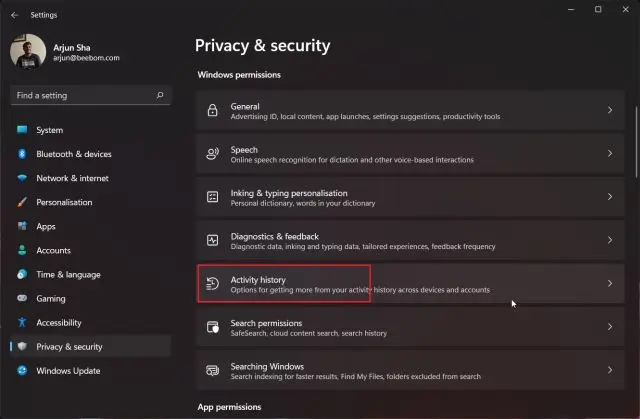
Task: Click the General lock icon
Action: pyautogui.click(x=212, y=110)
